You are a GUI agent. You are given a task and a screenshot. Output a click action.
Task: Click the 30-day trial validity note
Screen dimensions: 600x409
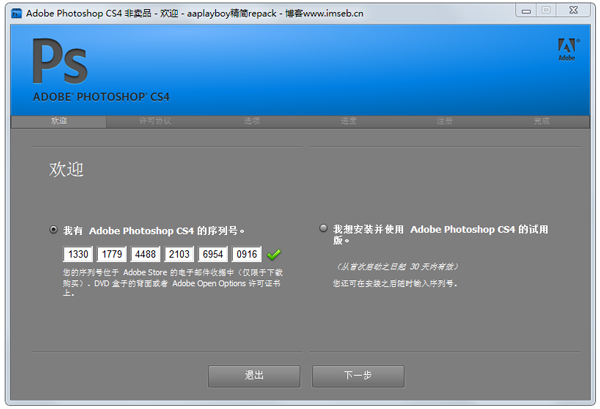(397, 267)
